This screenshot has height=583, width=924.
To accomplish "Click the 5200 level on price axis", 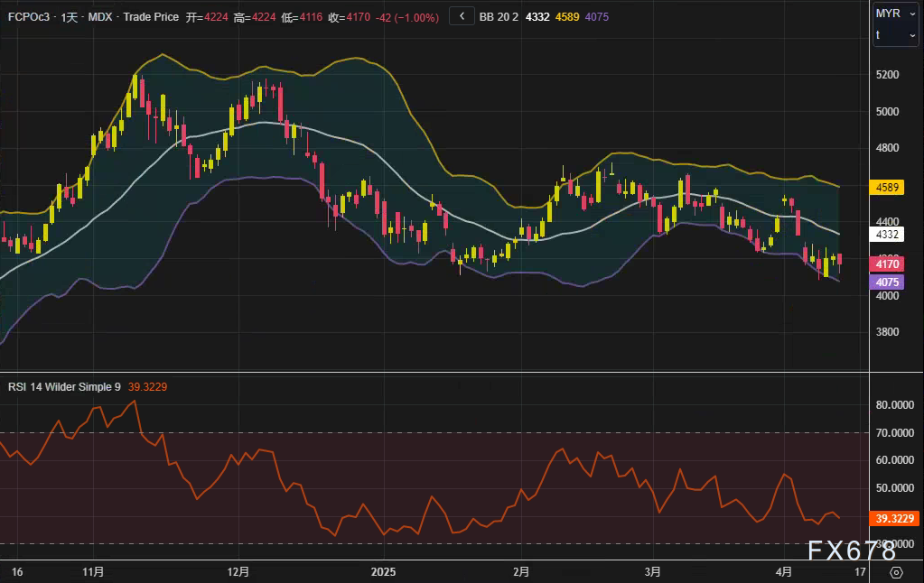I will pyautogui.click(x=886, y=74).
